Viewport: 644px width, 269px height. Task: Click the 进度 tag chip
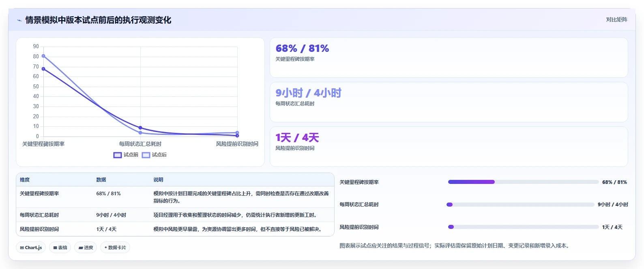(x=86, y=248)
